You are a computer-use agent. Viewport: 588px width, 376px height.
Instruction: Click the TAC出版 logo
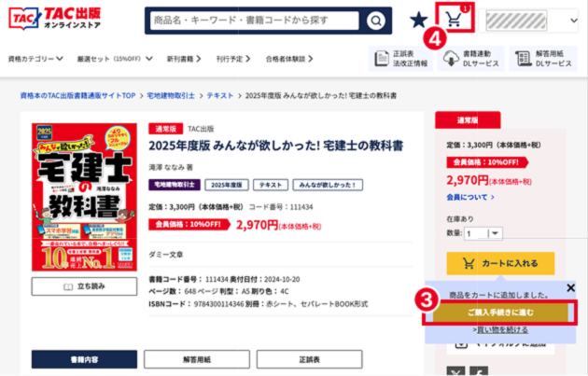[x=55, y=19]
